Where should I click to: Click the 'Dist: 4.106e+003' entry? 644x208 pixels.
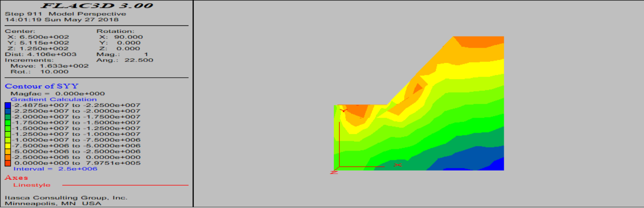click(41, 54)
